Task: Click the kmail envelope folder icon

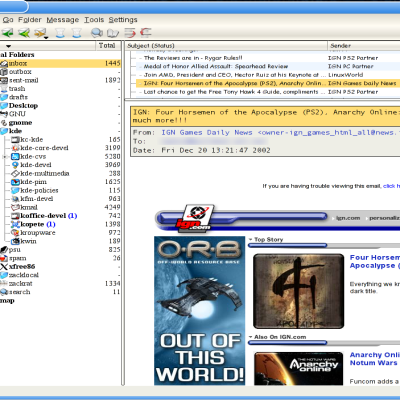Action: coord(15,207)
